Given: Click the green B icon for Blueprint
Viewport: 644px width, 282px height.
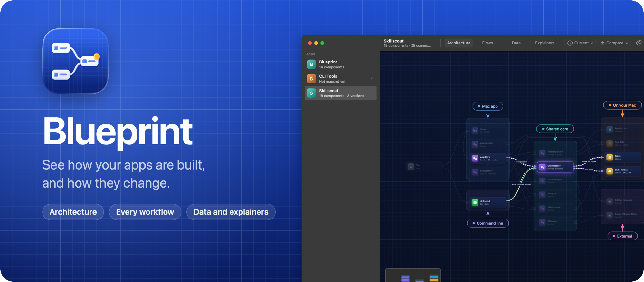Looking at the screenshot, I should 311,64.
